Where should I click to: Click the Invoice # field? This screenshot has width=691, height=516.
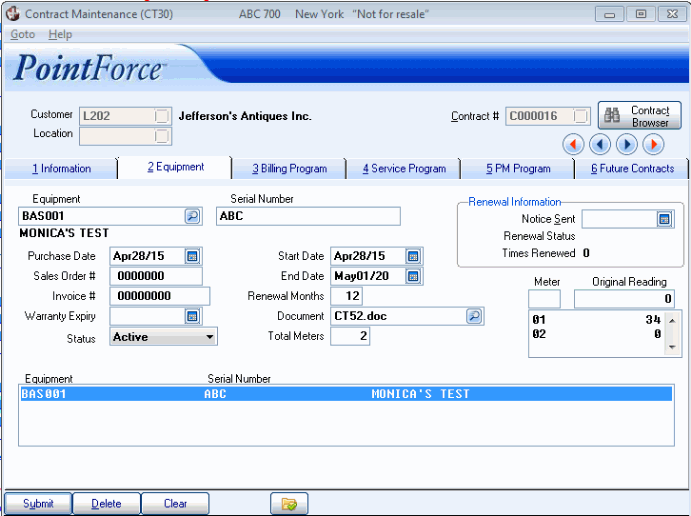(x=160, y=296)
